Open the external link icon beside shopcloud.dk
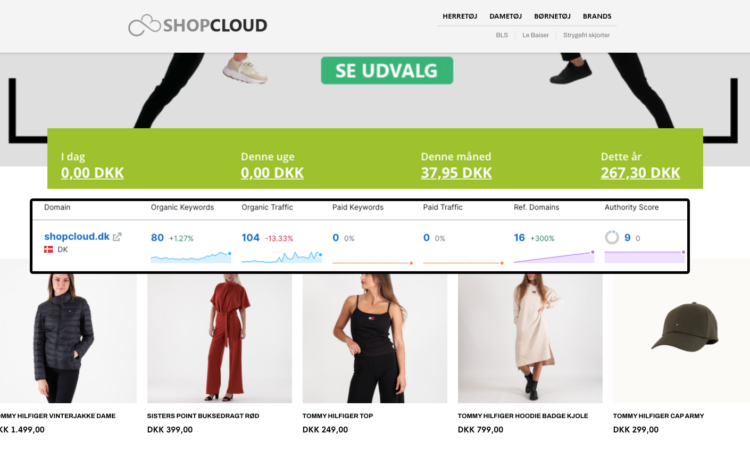The height and width of the screenshot is (450, 750). pos(117,237)
